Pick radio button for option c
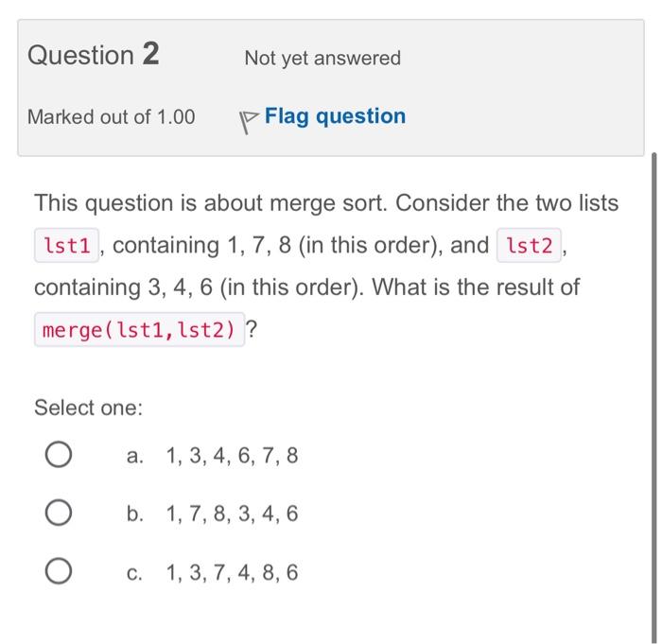Screen dimensions: 662x644 pos(59,571)
